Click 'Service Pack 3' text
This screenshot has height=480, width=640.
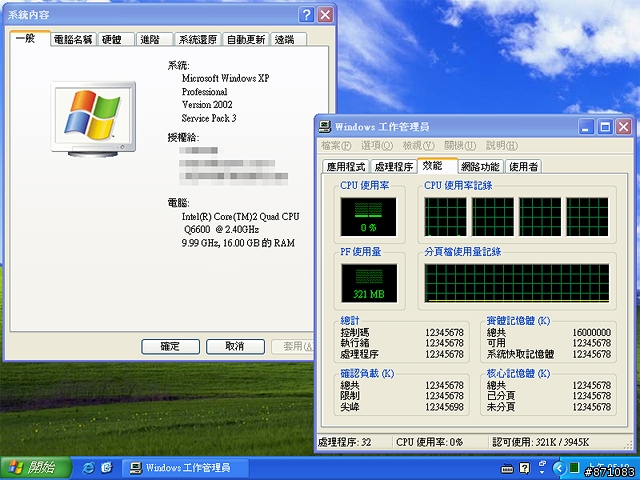[x=209, y=118]
